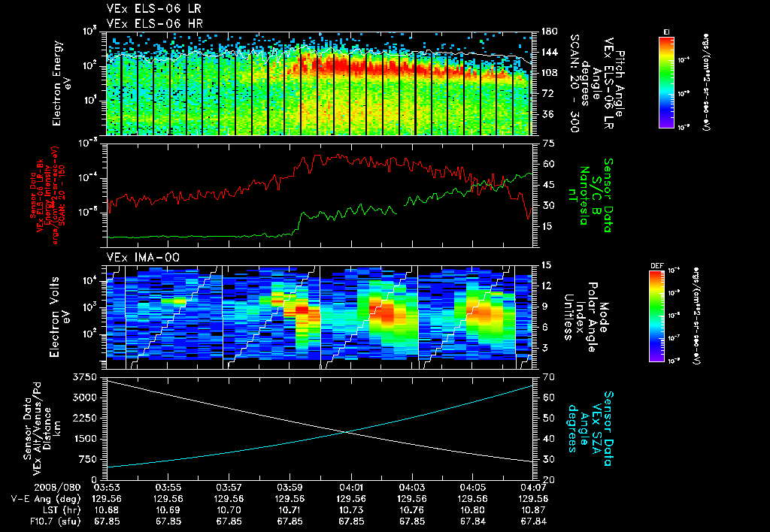Click the green 'S/C B' label
Screen dimensions: 770x532
[x=596, y=195]
